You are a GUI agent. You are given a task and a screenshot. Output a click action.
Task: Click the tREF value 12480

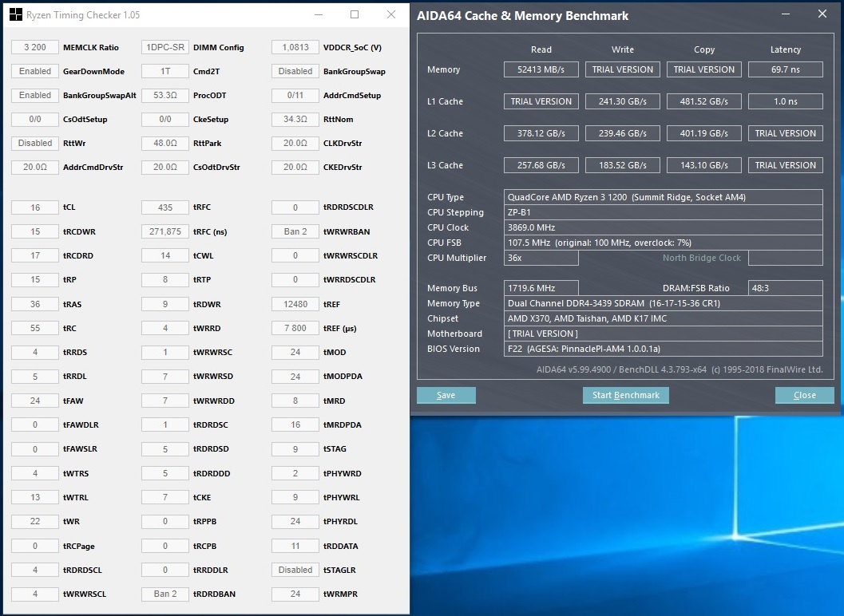(x=295, y=304)
